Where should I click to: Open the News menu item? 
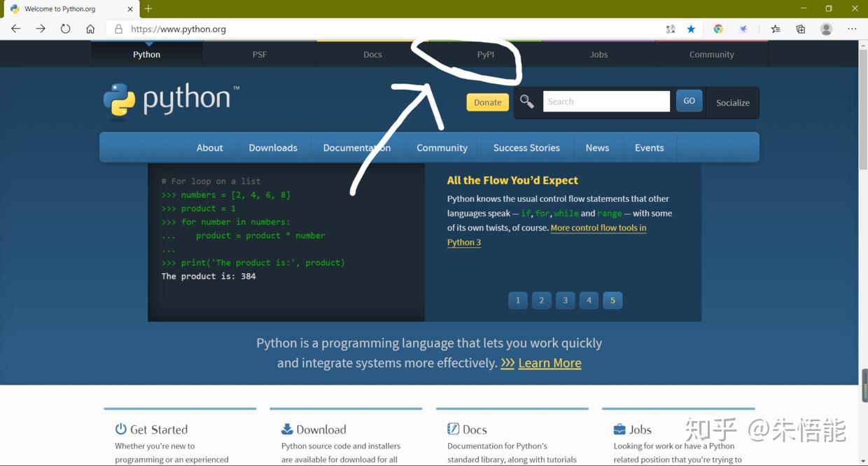597,148
